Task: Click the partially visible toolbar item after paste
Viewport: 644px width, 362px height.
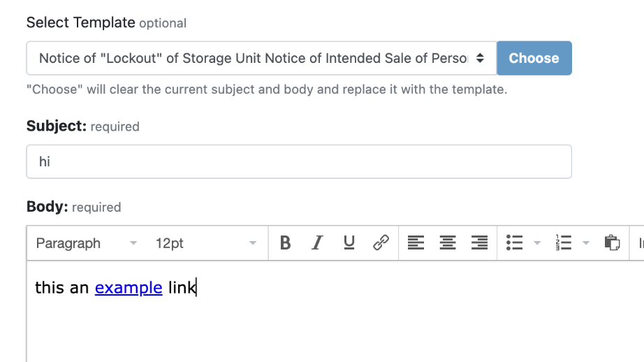Action: (640, 242)
